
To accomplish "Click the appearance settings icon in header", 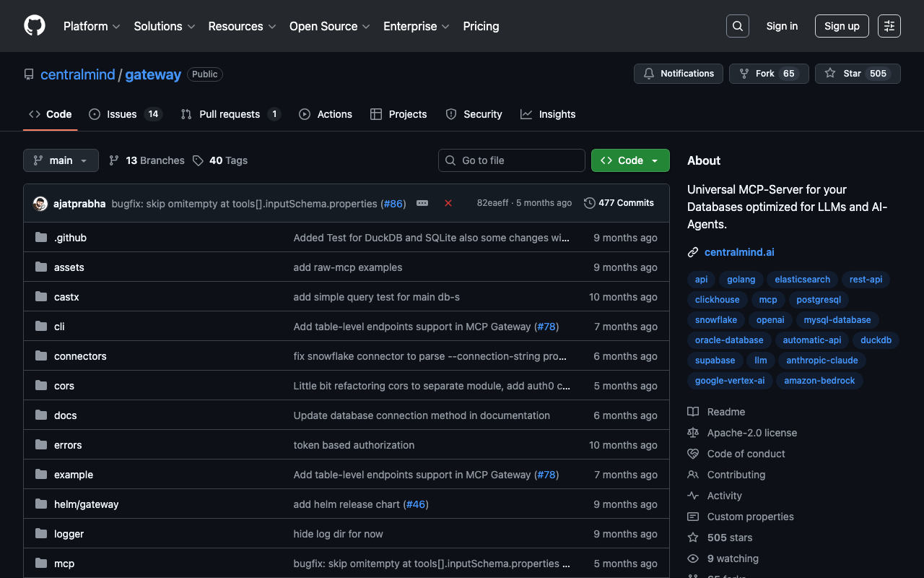I will 889,26.
